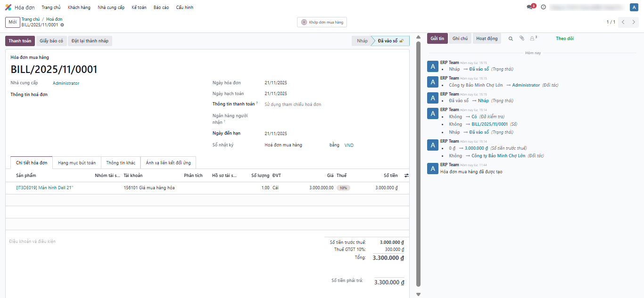Click the scroll down arrow of the form
The height and width of the screenshot is (298, 644).
[418, 294]
